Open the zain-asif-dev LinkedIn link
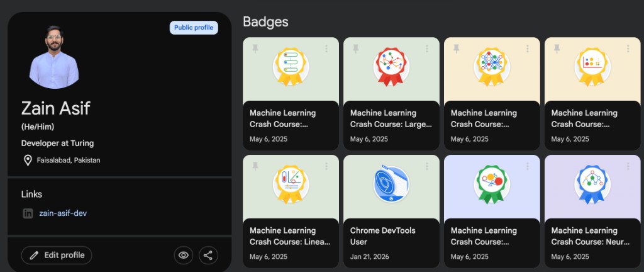 (63, 213)
